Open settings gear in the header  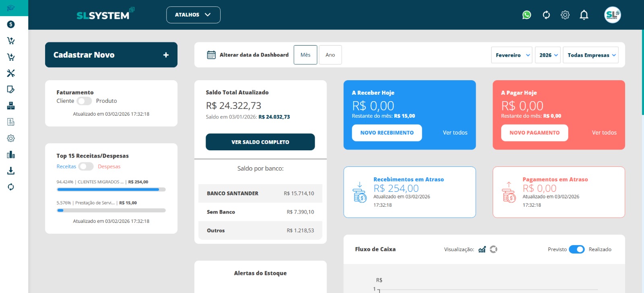(x=565, y=15)
